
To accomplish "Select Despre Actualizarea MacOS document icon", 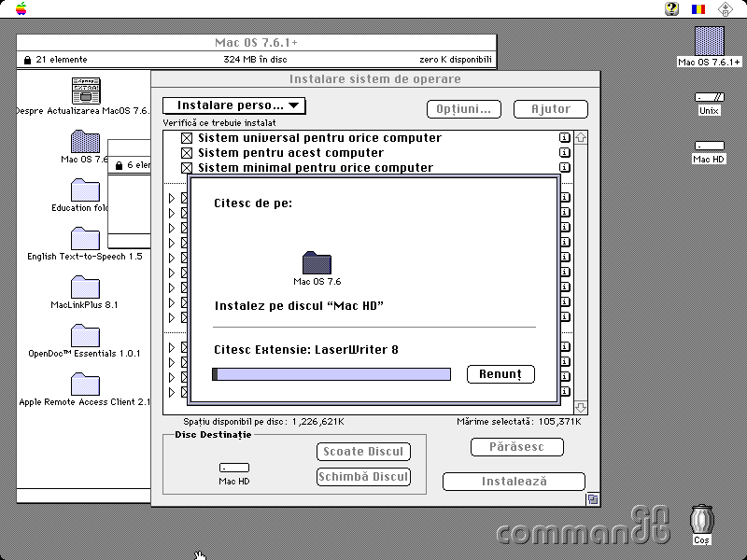I will pos(86,91).
